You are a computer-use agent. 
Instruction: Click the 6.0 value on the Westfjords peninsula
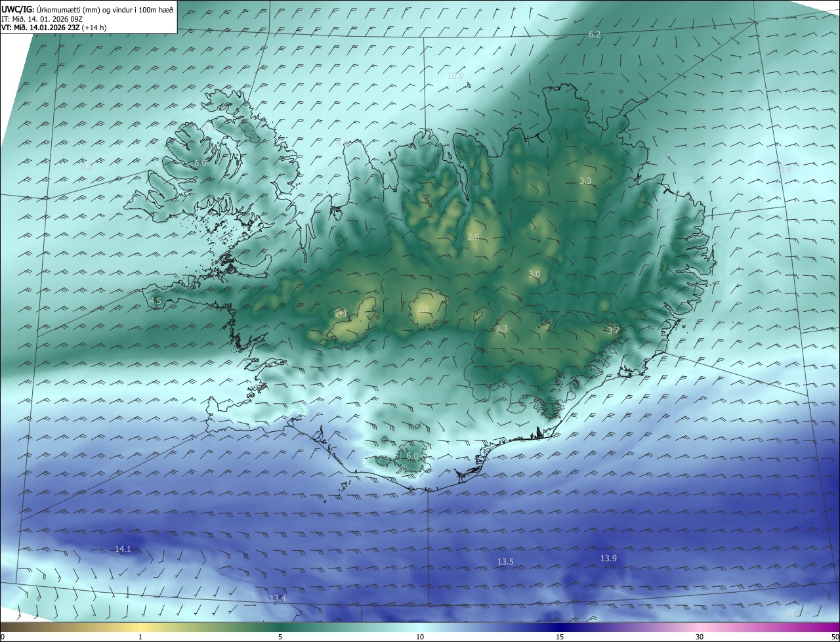[200, 163]
